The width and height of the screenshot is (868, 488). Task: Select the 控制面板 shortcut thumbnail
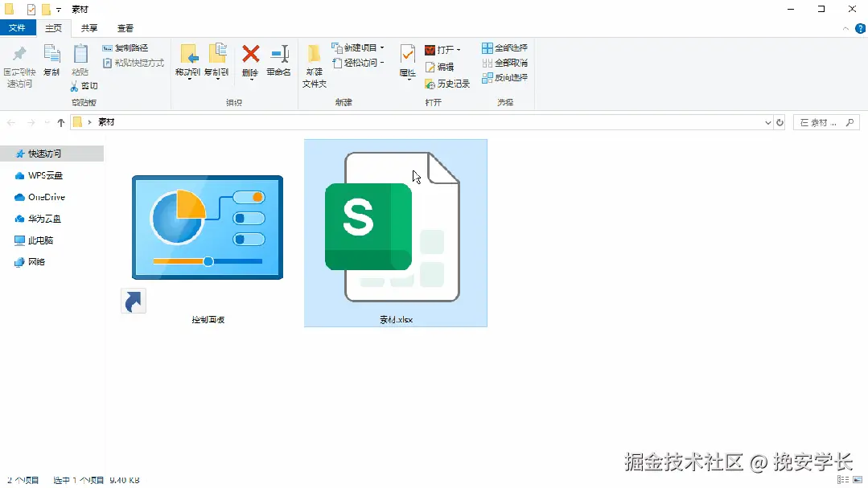click(x=208, y=228)
